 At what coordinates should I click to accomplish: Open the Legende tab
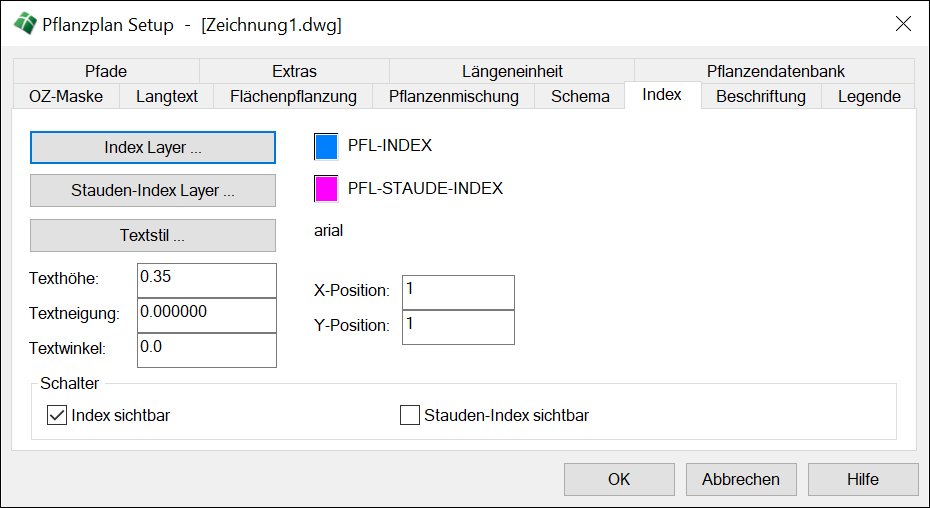[868, 96]
